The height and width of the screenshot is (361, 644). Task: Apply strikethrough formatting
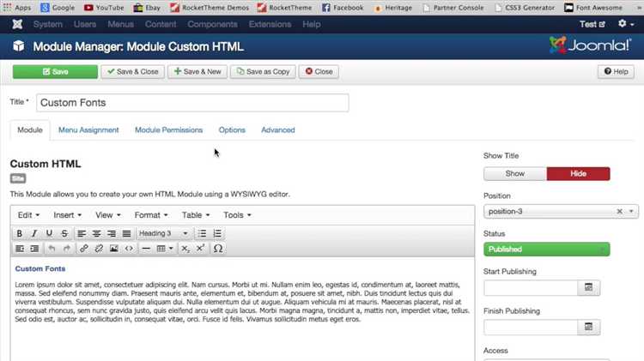tap(64, 233)
